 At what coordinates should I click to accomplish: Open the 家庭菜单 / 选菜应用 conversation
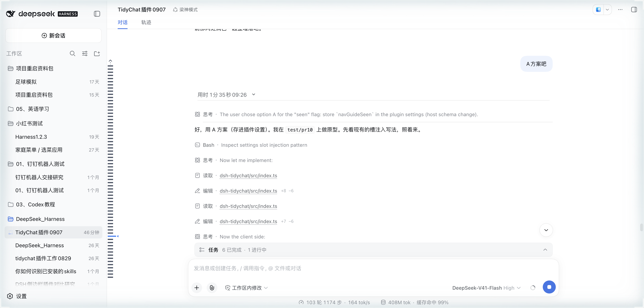[53, 150]
